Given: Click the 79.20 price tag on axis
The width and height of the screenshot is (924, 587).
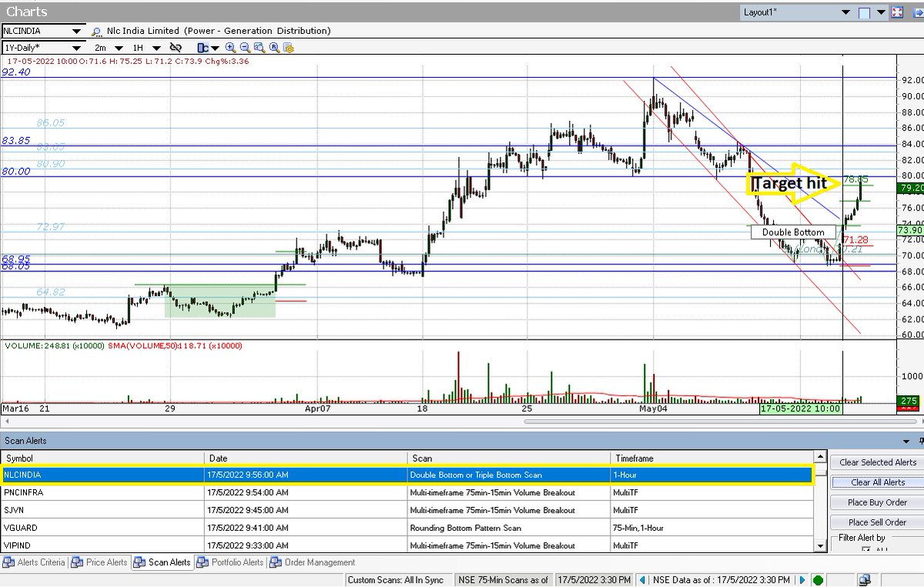Looking at the screenshot, I should pyautogui.click(x=910, y=187).
